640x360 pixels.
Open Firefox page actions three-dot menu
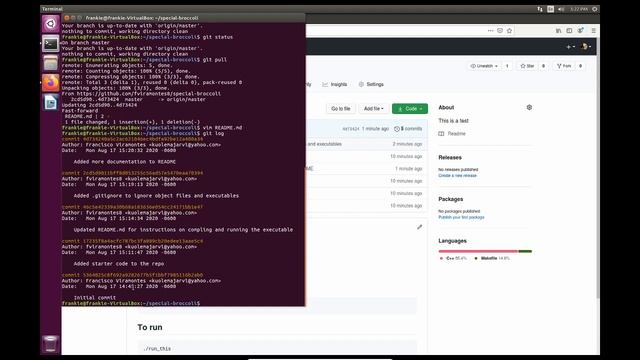[490, 31]
